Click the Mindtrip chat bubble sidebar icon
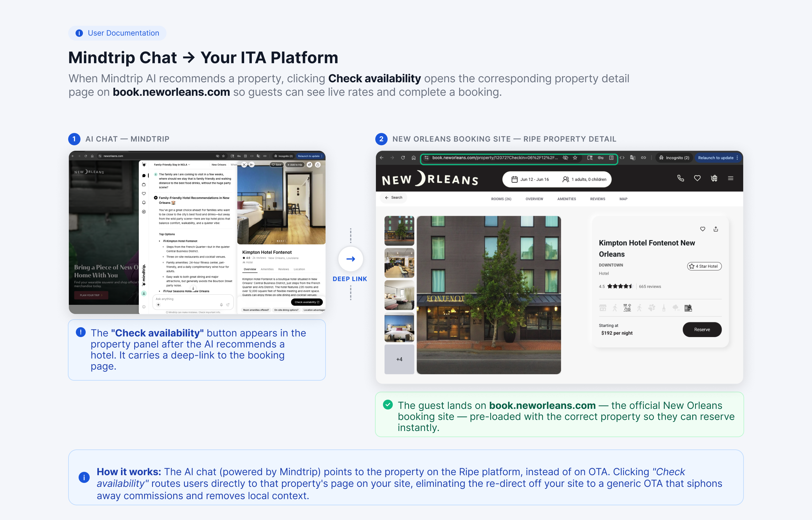 tap(144, 176)
